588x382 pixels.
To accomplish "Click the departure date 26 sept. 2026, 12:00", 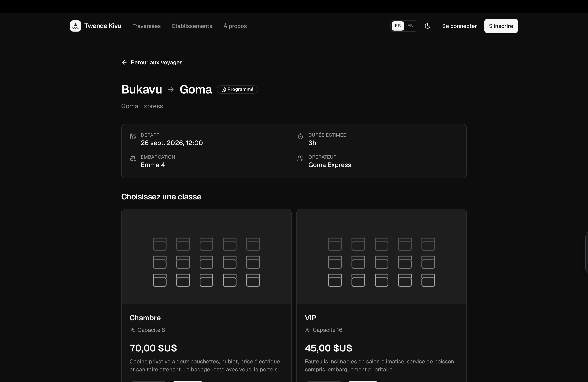I will (172, 143).
